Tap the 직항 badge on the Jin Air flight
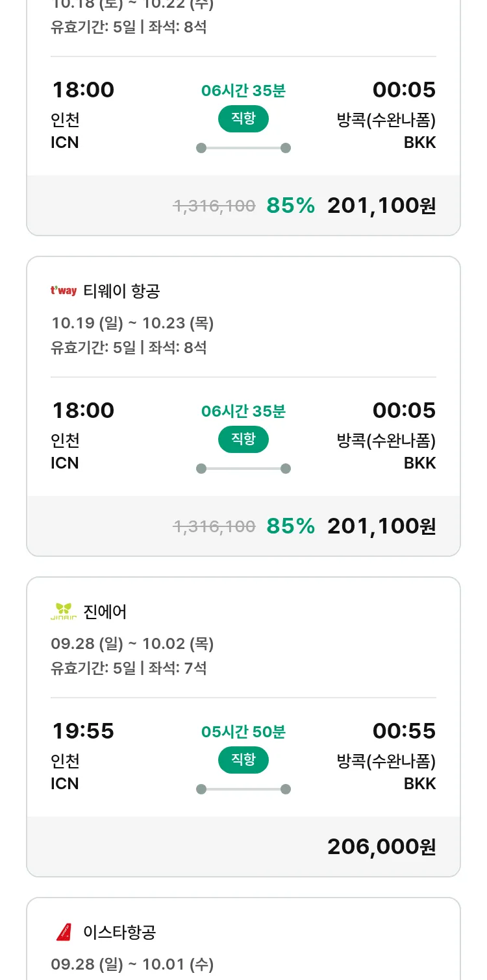 point(243,760)
